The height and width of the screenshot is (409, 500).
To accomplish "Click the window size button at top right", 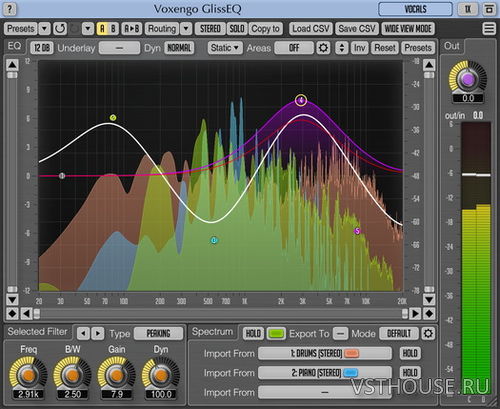I will tap(489, 9).
